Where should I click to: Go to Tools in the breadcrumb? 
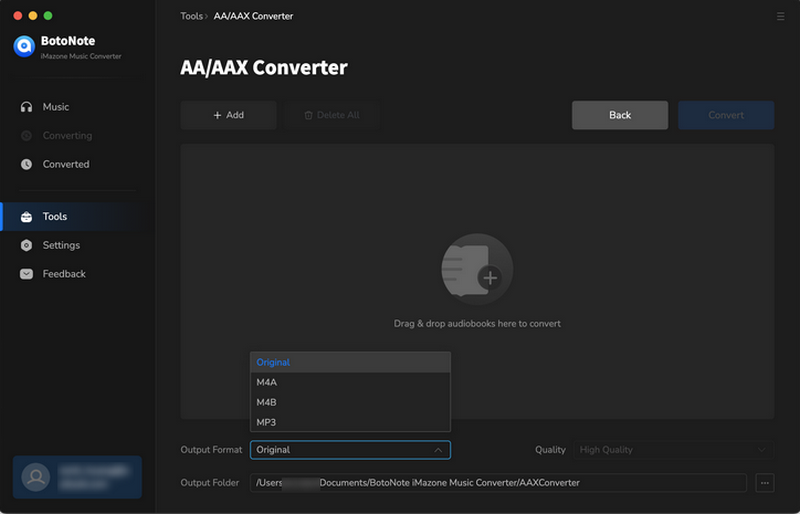click(x=191, y=17)
